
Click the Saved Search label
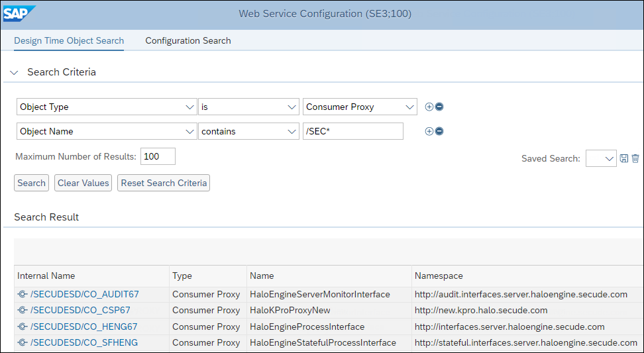551,158
